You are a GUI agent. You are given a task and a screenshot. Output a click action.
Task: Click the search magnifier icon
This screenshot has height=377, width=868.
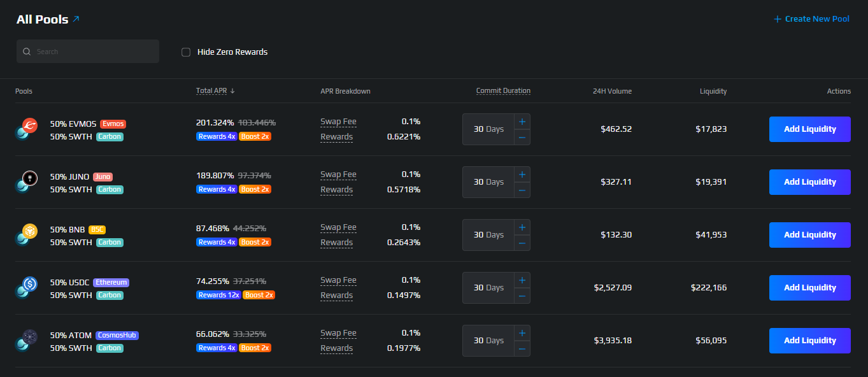27,52
